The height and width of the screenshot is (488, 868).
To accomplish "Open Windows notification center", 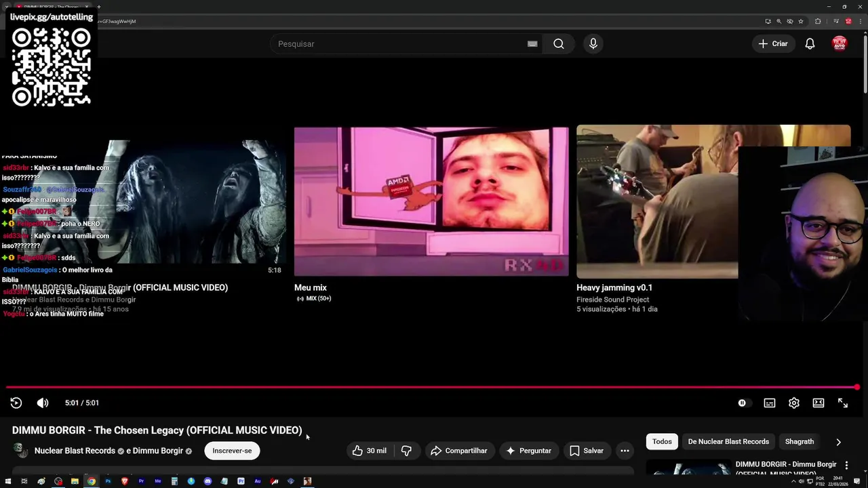I will pos(855,481).
